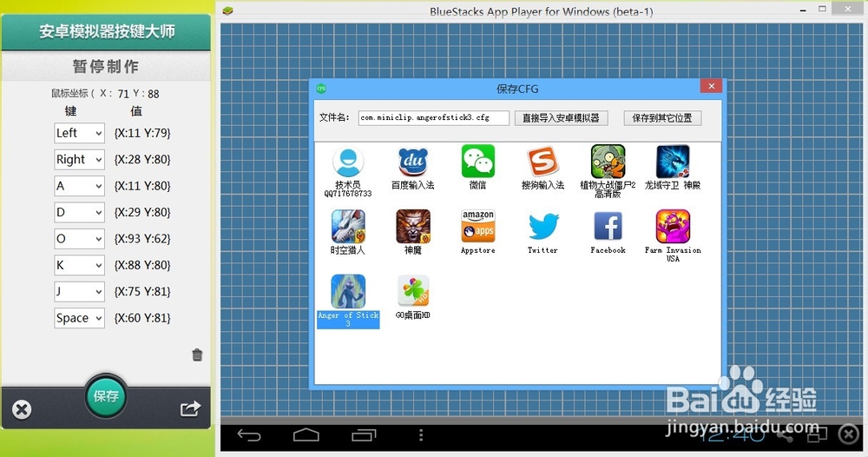Screen dimensions: 868x457
Task: Pick the 搜狗输入法 app icon
Action: (x=542, y=162)
